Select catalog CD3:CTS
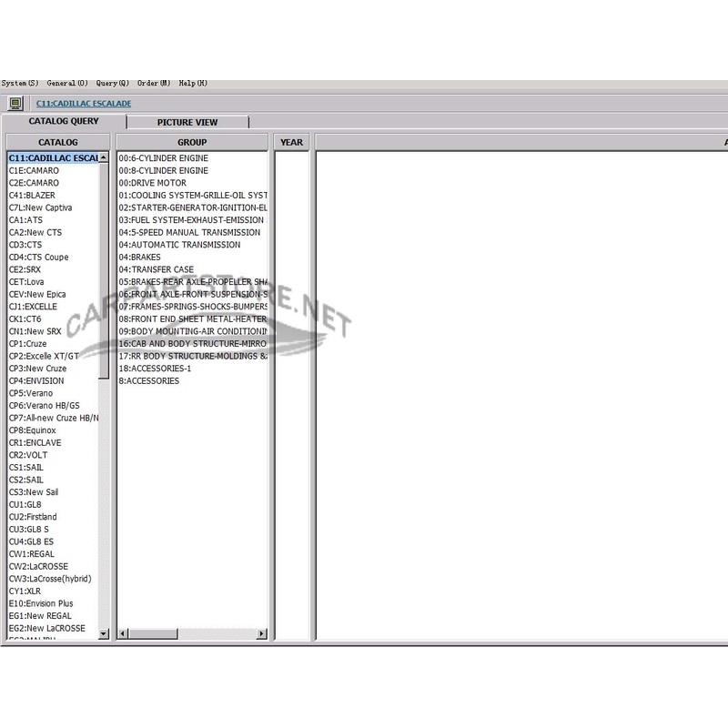This screenshot has height=728, width=728. coord(25,245)
